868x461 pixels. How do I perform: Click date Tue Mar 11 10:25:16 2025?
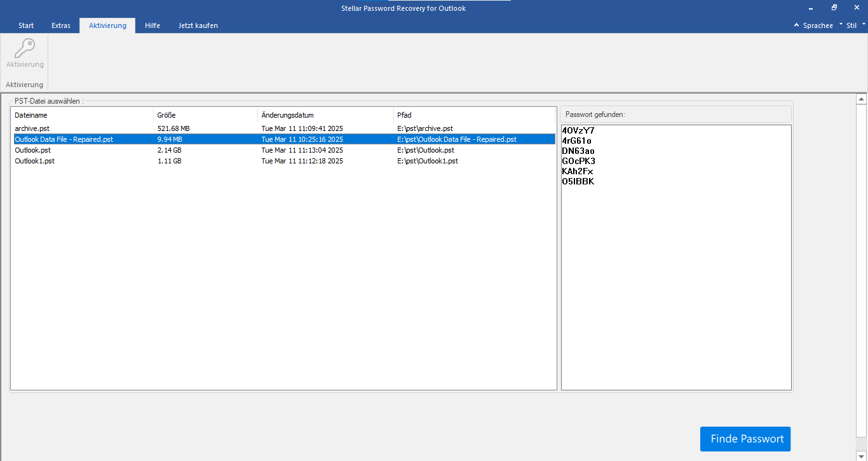click(x=302, y=139)
